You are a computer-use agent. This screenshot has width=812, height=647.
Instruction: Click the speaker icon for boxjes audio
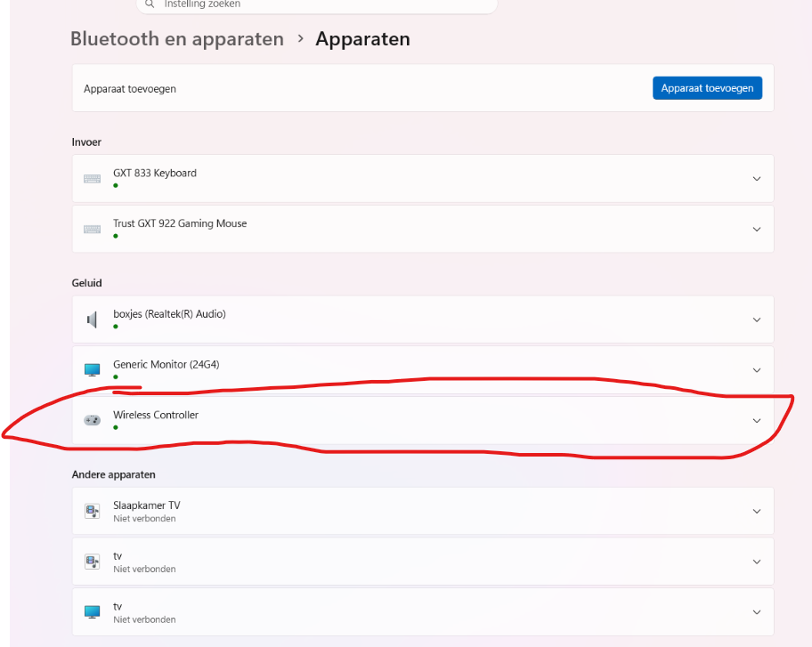(93, 319)
